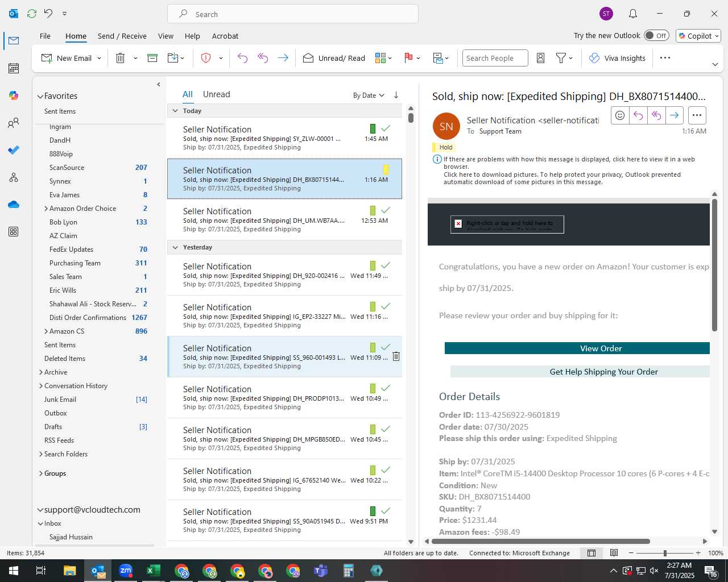728x582 pixels.
Task: Open the Address Book icon
Action: pos(541,58)
